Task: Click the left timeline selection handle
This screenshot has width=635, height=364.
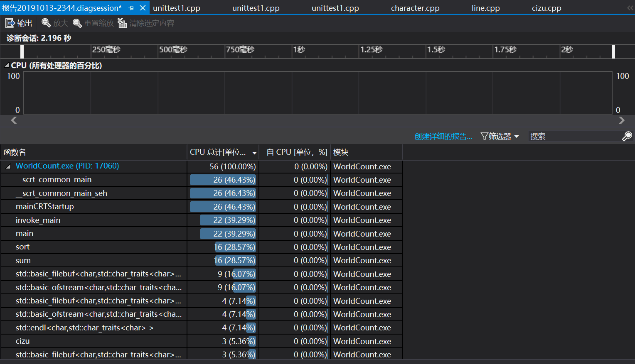Action: (22, 51)
